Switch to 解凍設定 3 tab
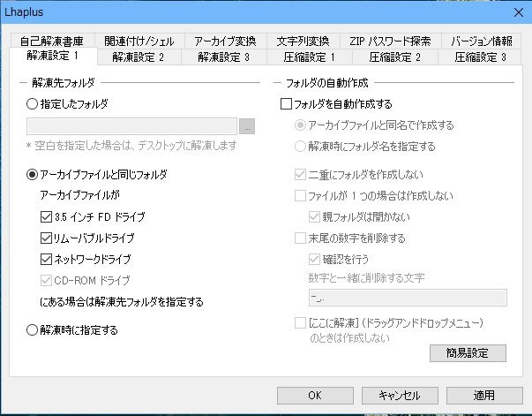The height and width of the screenshot is (416, 532). [x=224, y=57]
